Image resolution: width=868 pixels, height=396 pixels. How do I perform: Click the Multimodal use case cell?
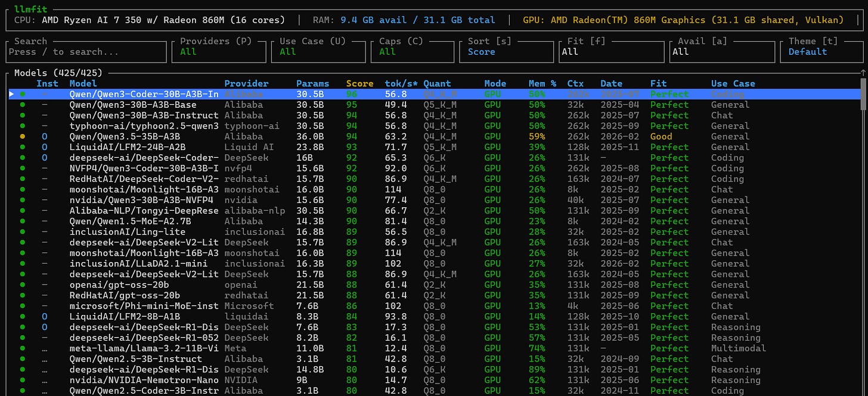pyautogui.click(x=739, y=348)
